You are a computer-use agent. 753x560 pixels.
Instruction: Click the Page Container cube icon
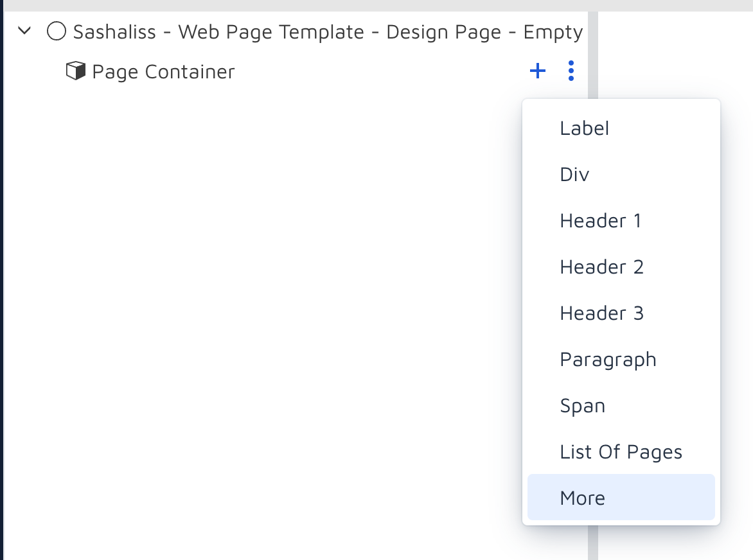[75, 71]
